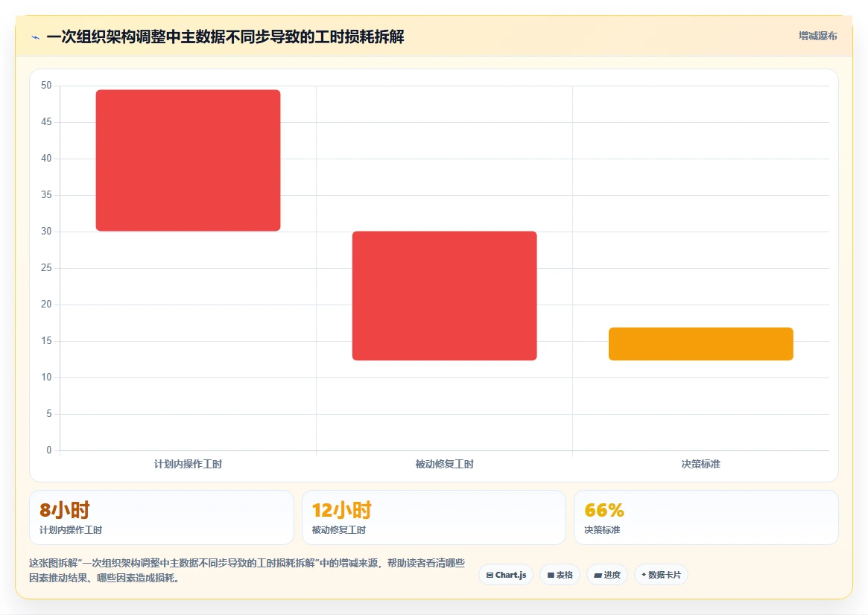The width and height of the screenshot is (868, 615).
Task: Click the chart title about 工时损耗拆解
Action: tap(225, 37)
